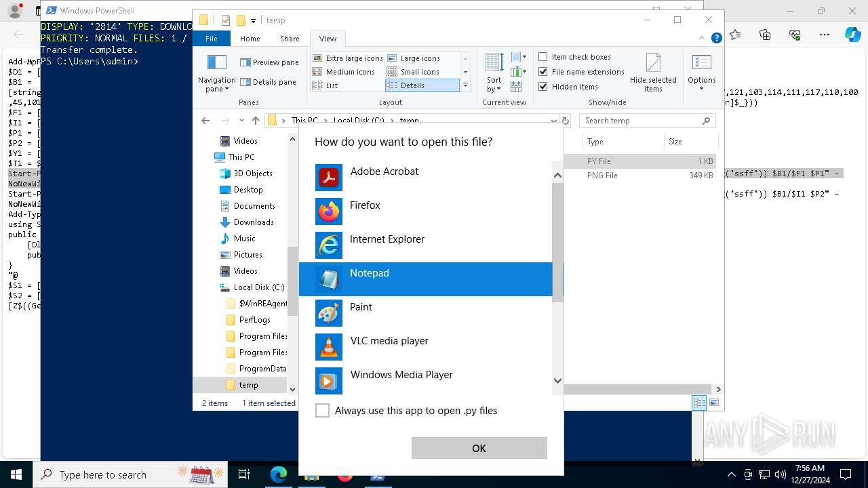Sort by the Size column header
868x488 pixels.
[690, 142]
